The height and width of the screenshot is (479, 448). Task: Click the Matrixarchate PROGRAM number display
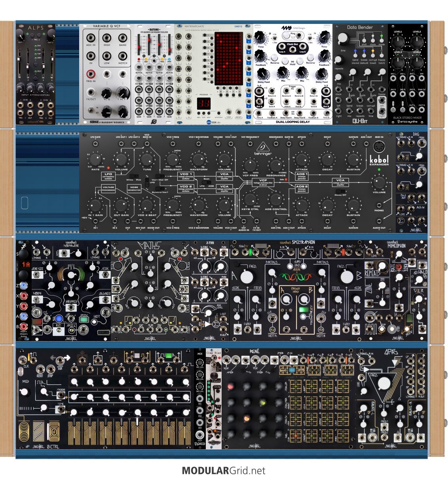[x=204, y=103]
